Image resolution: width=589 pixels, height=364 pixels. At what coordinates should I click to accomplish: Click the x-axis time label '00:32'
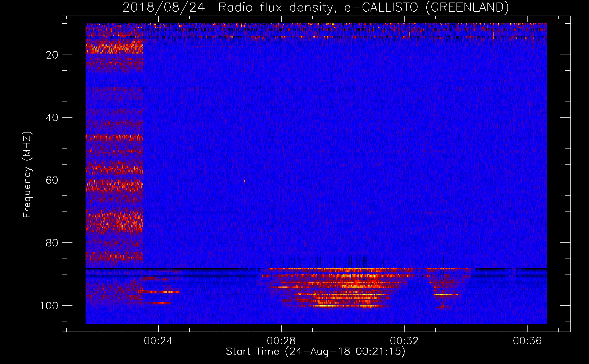click(x=404, y=341)
